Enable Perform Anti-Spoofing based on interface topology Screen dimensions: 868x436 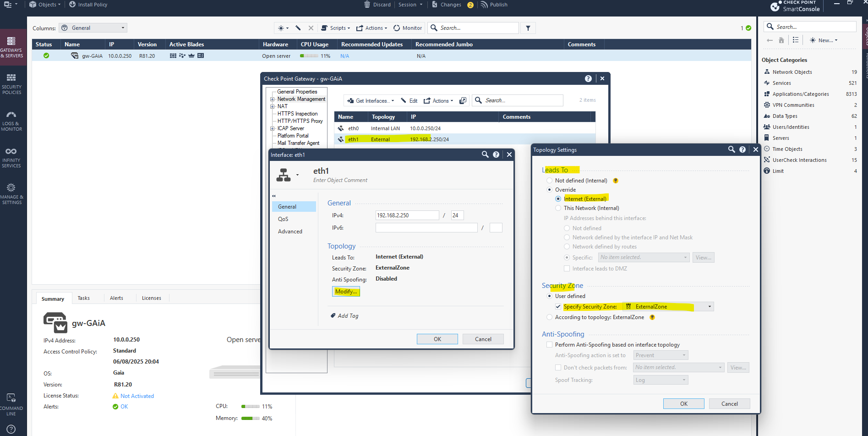point(549,345)
